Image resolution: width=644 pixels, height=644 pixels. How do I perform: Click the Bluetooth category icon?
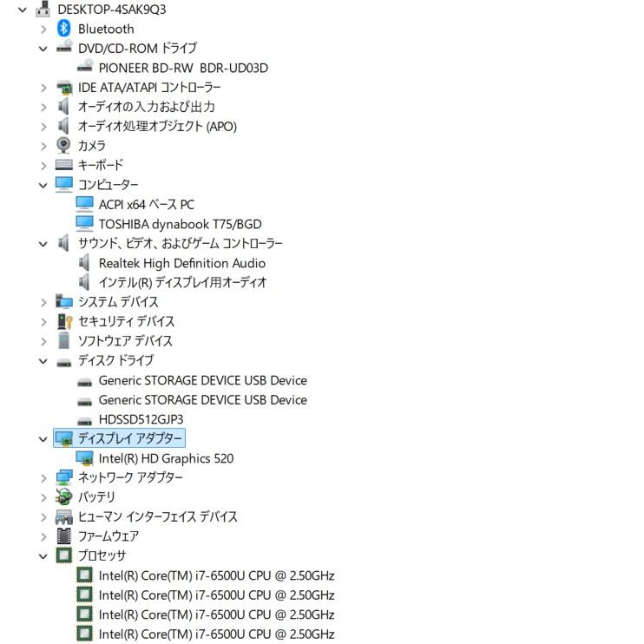tap(63, 29)
